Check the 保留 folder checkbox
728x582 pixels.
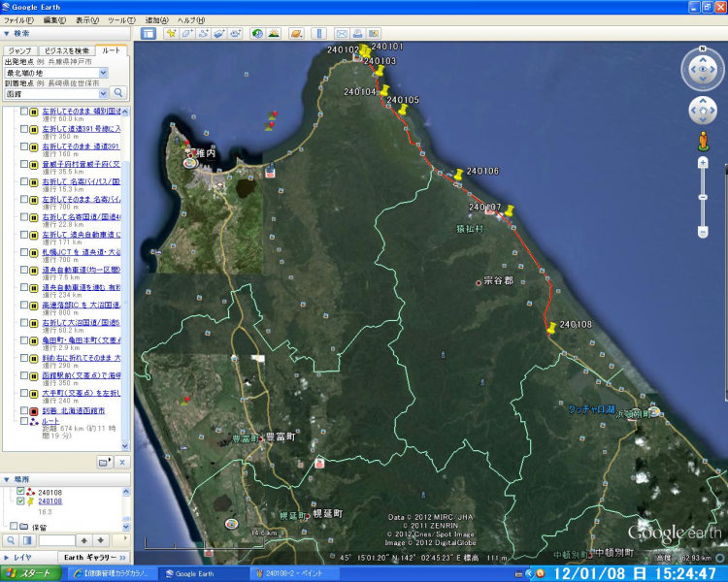[13, 526]
